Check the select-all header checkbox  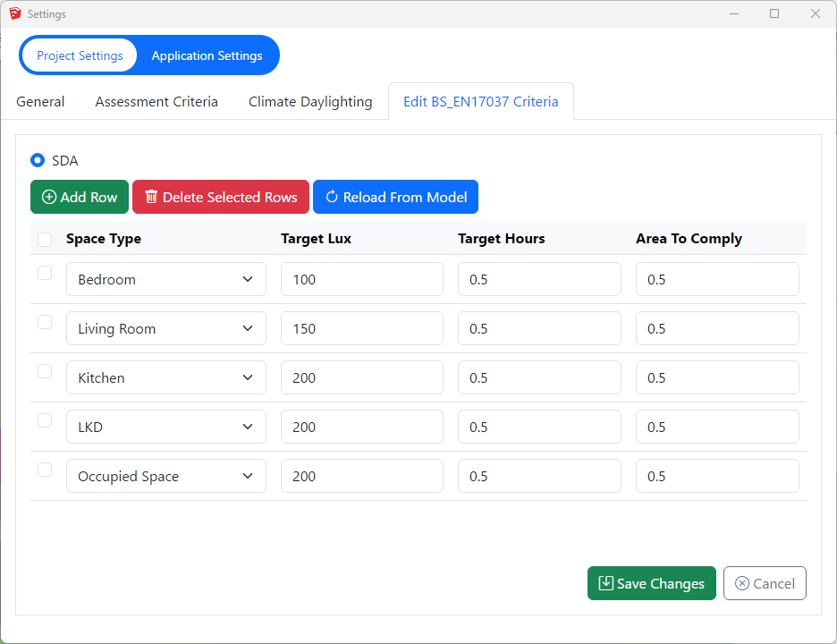(45, 239)
